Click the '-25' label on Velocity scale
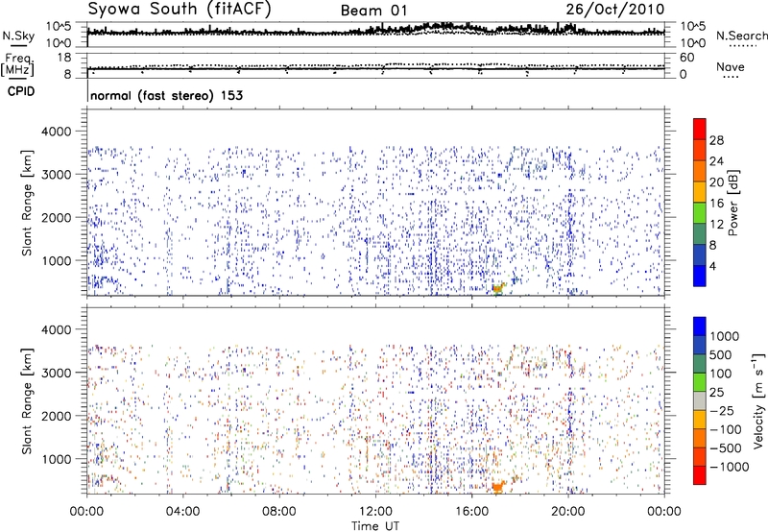Viewport: 768px width, 532px height. [722, 411]
